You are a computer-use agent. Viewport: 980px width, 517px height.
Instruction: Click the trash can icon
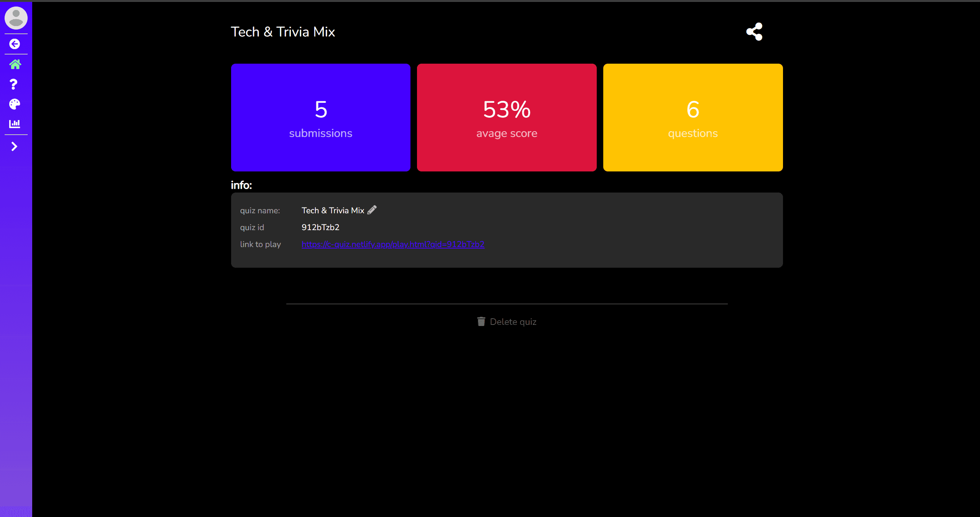(x=481, y=321)
